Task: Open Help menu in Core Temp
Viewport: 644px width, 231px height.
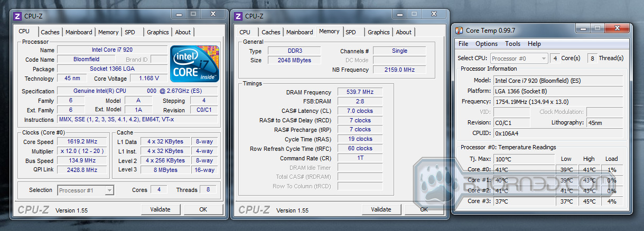Action: [534, 44]
